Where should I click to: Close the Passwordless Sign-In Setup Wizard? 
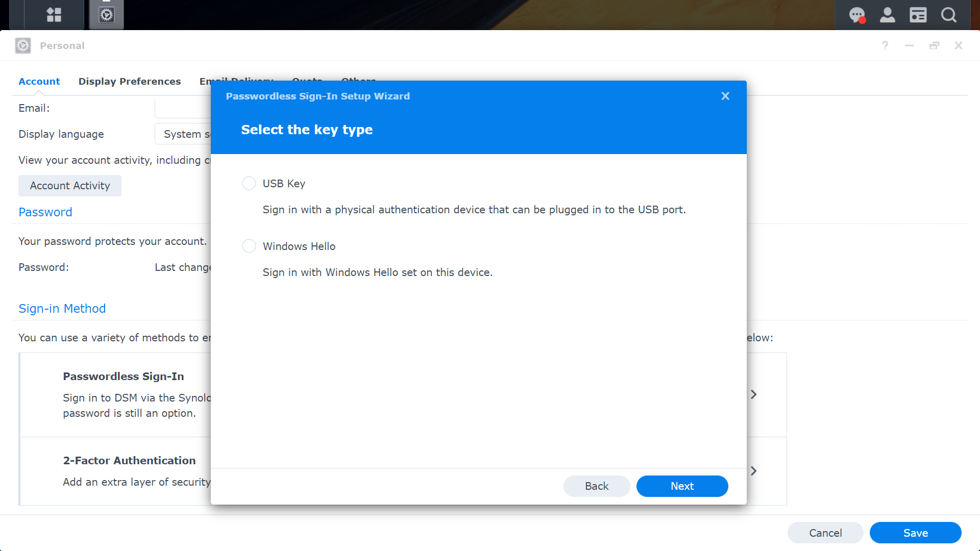[x=725, y=96]
